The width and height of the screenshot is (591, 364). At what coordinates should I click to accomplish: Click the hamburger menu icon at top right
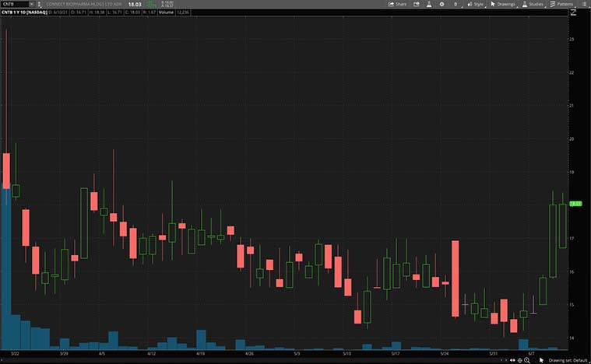(584, 4)
